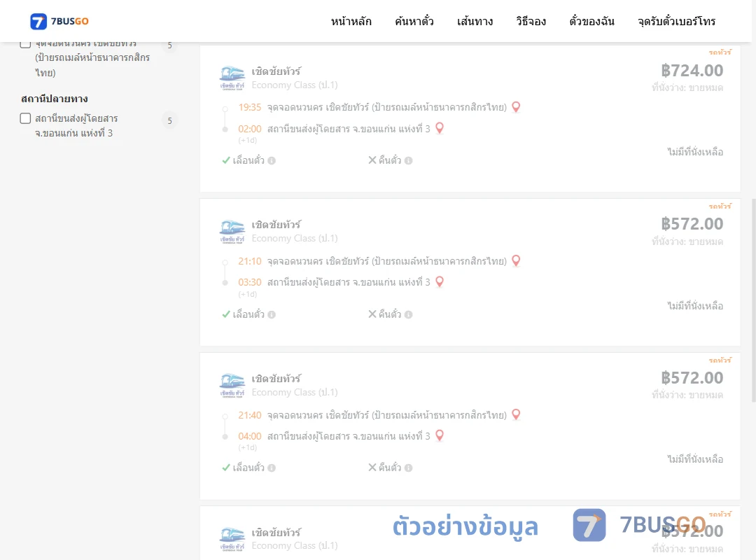Click the เชิดชัยทัวร์ bus logo in the 21:40 trip

click(x=232, y=386)
